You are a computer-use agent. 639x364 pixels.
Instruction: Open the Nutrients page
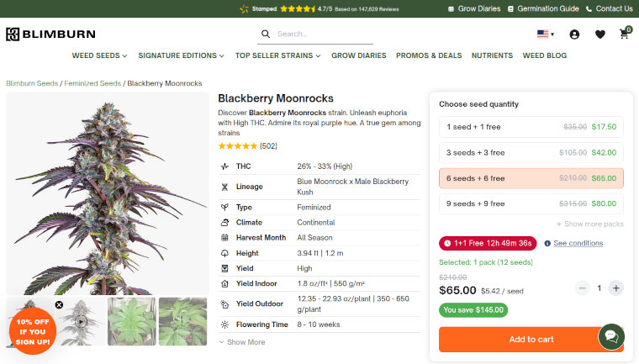[492, 55]
